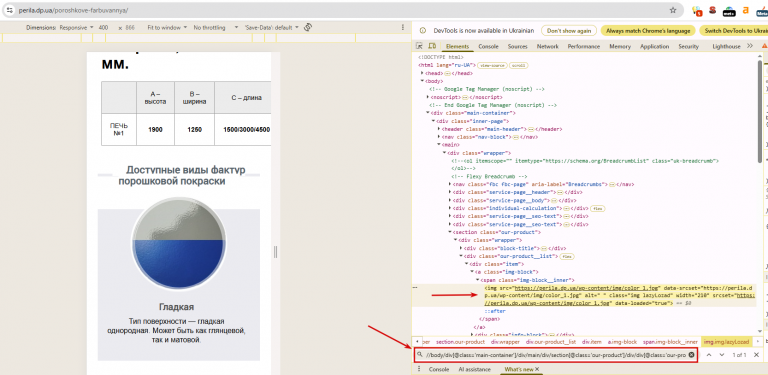Bookmark this page with the star icon
Screen dimensions: 768x375
[x=673, y=10]
